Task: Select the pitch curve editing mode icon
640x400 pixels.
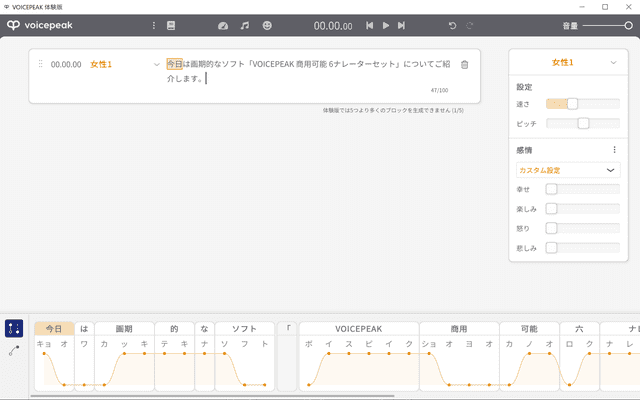Action: click(14, 351)
